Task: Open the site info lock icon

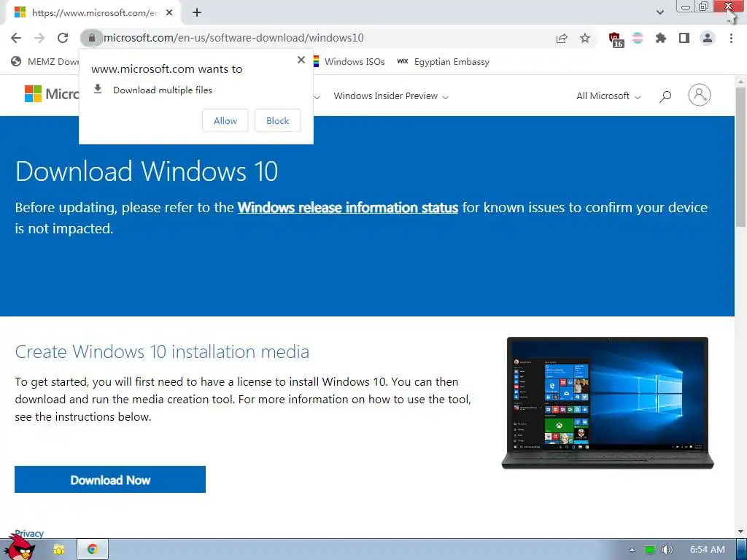Action: pos(91,38)
